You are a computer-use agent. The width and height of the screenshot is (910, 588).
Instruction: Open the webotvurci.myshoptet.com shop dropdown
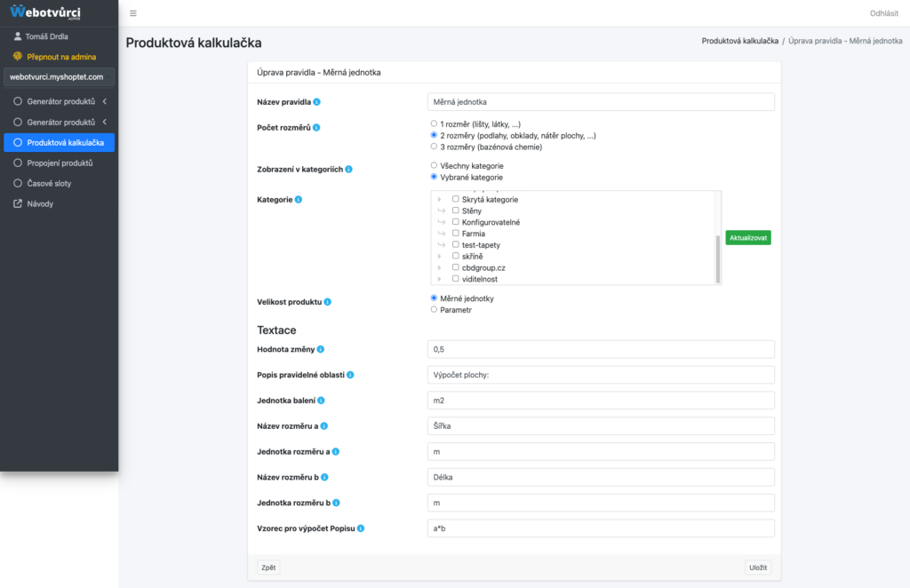60,77
